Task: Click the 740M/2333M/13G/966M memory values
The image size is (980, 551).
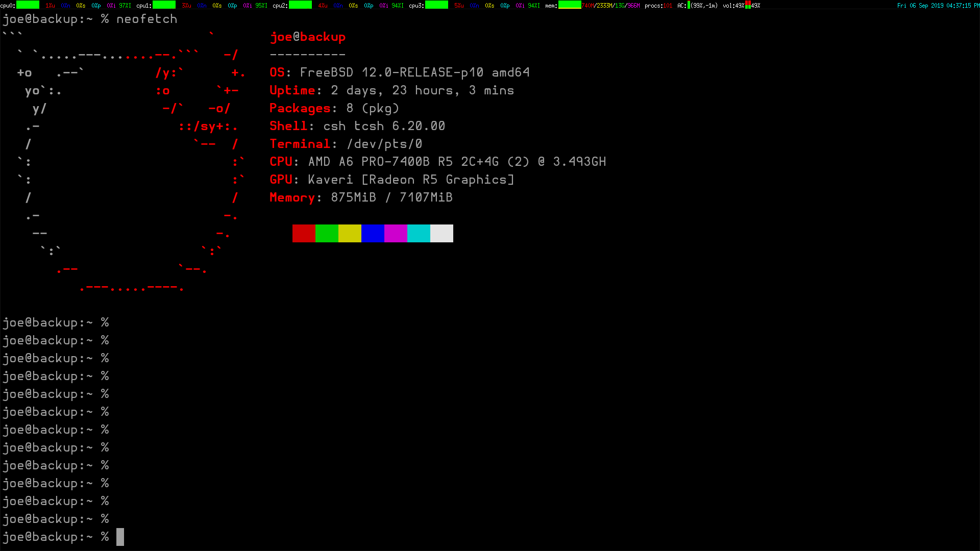Action: click(x=611, y=6)
